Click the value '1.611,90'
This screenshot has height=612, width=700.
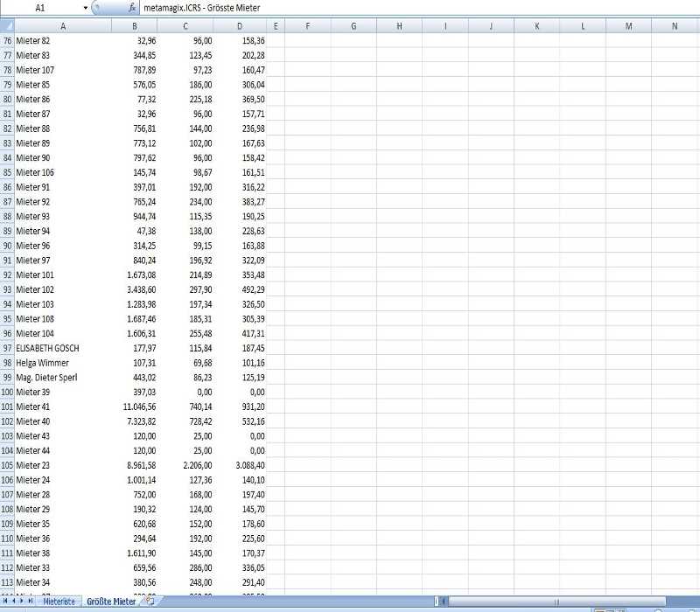pyautogui.click(x=142, y=553)
